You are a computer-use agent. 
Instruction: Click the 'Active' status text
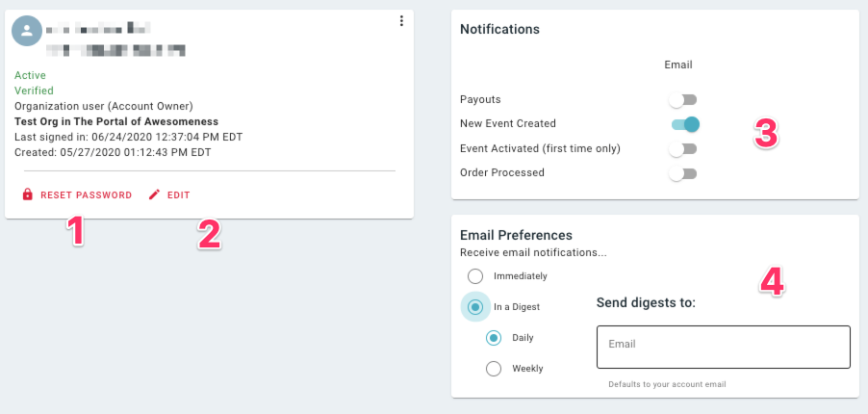[30, 75]
